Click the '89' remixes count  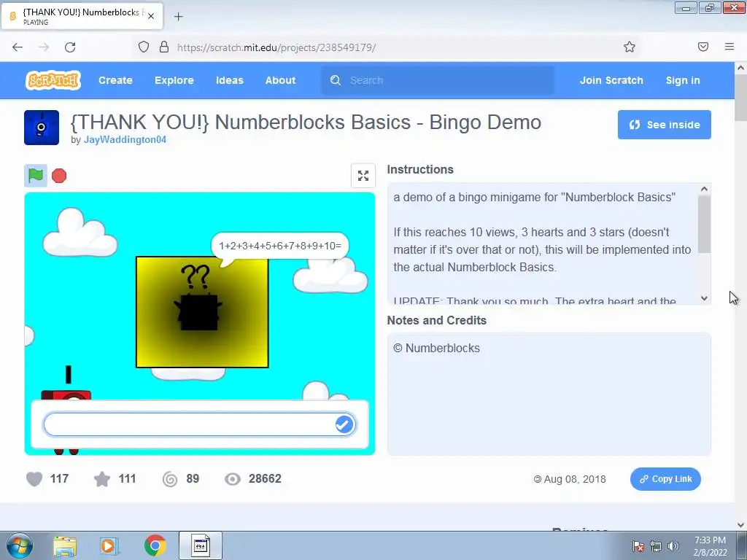click(193, 478)
